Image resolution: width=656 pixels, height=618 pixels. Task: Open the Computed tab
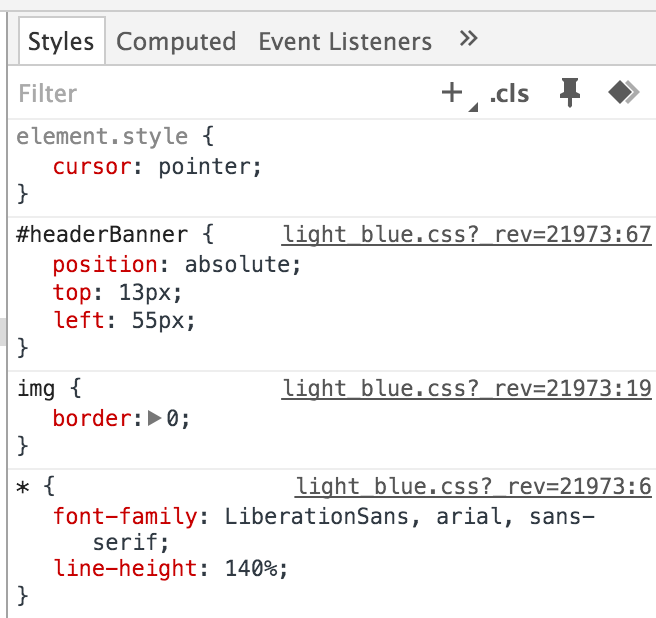(176, 42)
